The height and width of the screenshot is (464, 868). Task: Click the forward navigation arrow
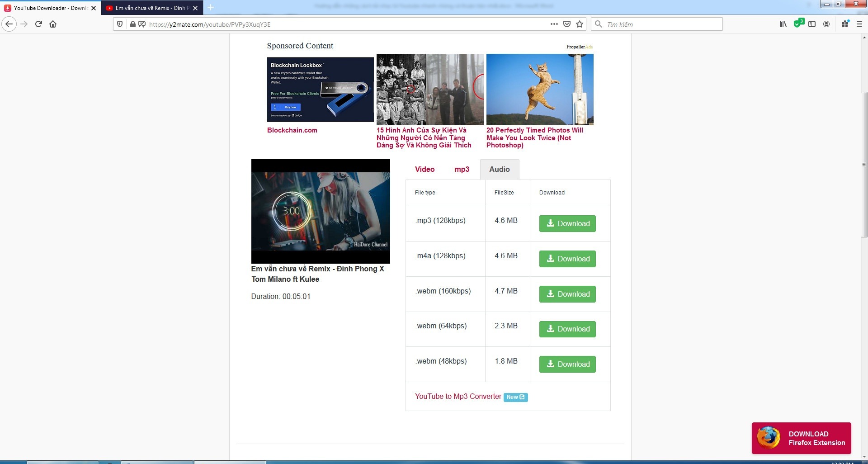tap(24, 24)
